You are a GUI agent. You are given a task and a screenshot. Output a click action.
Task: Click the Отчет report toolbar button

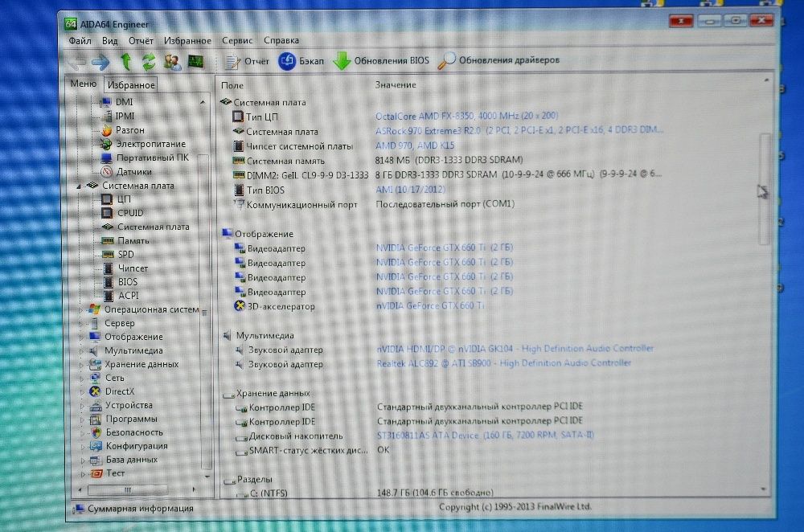point(248,62)
